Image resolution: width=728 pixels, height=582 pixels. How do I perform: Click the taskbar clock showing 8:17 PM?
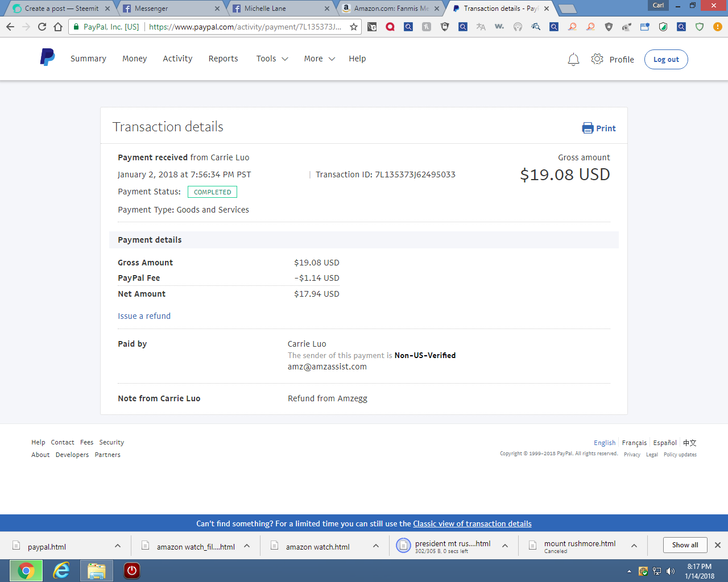[700, 571]
